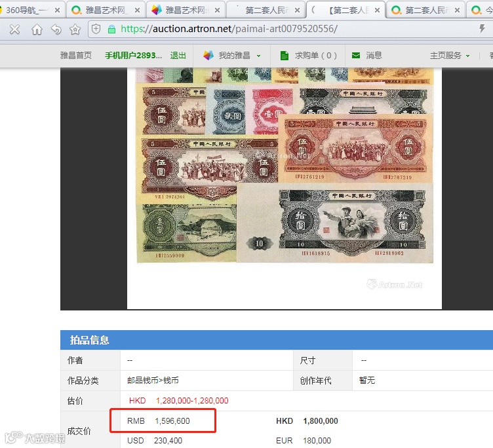This screenshot has height=448, width=493.
Task: Click the 成交价 label cell
Action: coord(90,431)
